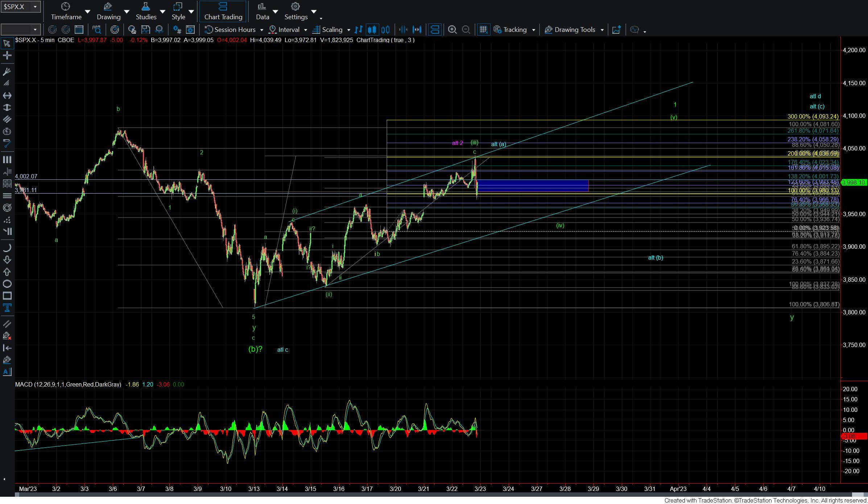Click the chat chart sharing button

[635, 30]
